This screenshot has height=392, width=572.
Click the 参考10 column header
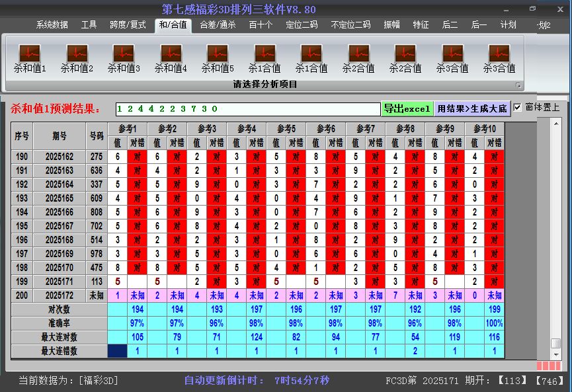[485, 129]
